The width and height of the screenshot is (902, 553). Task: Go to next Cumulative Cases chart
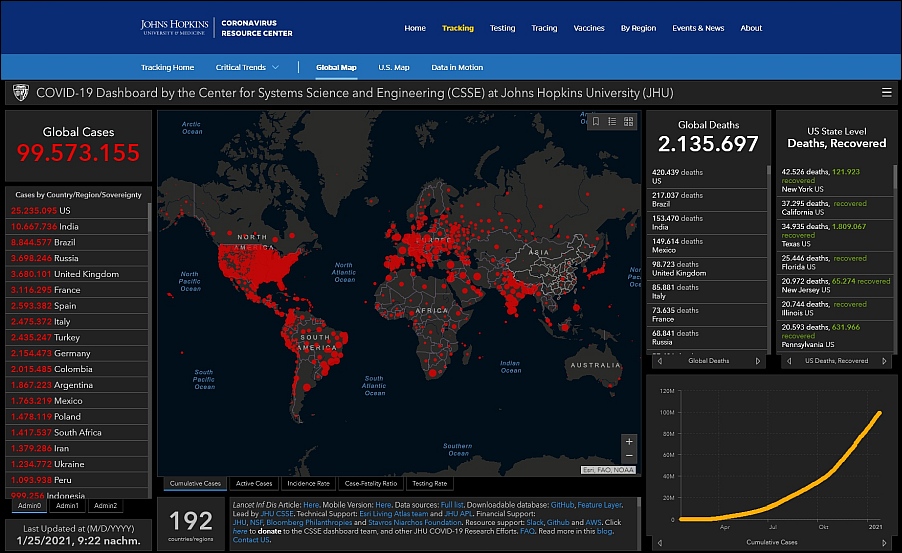pos(884,542)
